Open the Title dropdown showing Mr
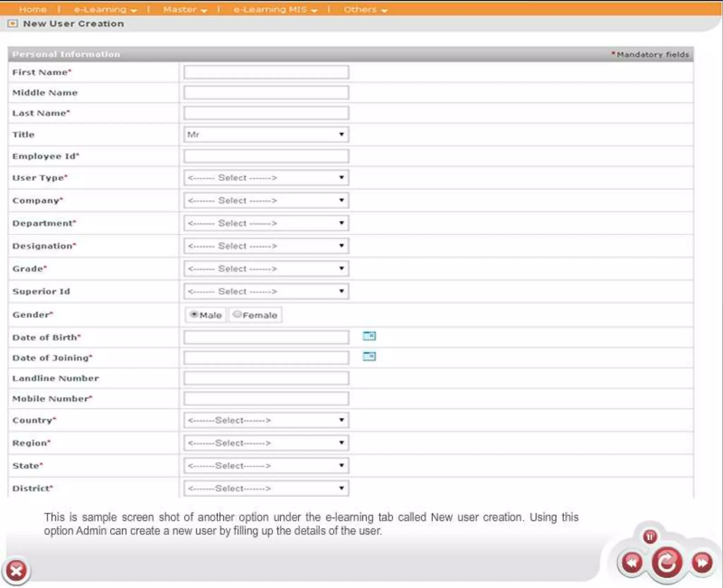Screen dimensions: 723x588 tap(266, 134)
